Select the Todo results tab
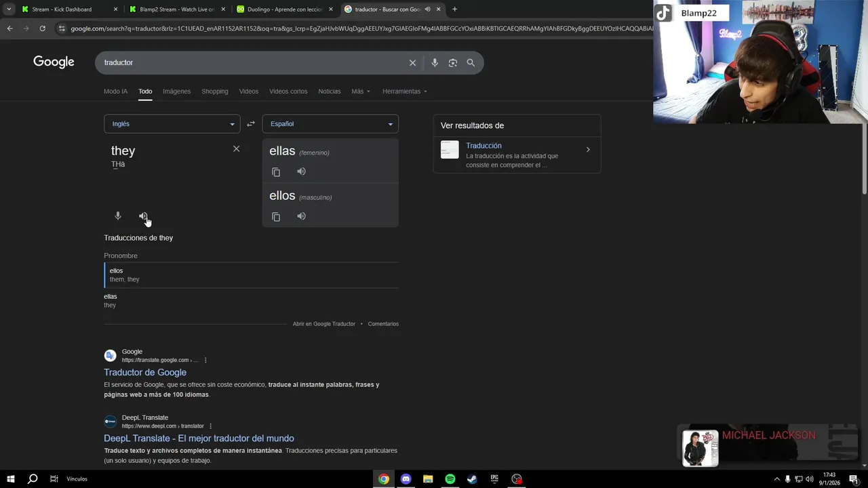The width and height of the screenshot is (868, 488). pyautogui.click(x=145, y=91)
